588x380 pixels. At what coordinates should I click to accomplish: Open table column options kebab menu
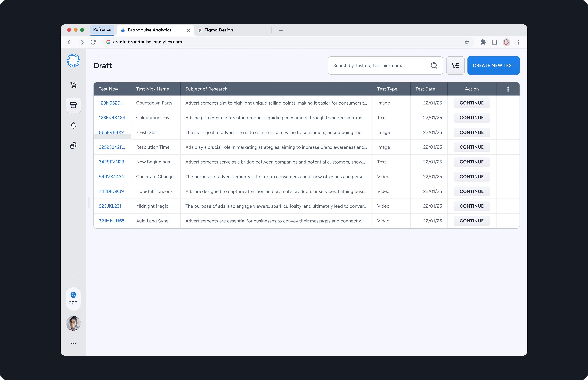click(x=508, y=89)
